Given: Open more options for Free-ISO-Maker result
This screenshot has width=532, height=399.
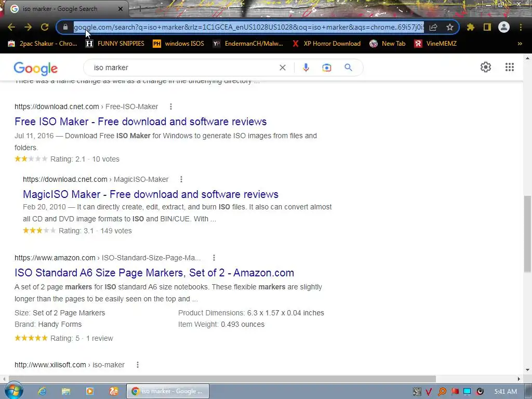Looking at the screenshot, I should 170,107.
